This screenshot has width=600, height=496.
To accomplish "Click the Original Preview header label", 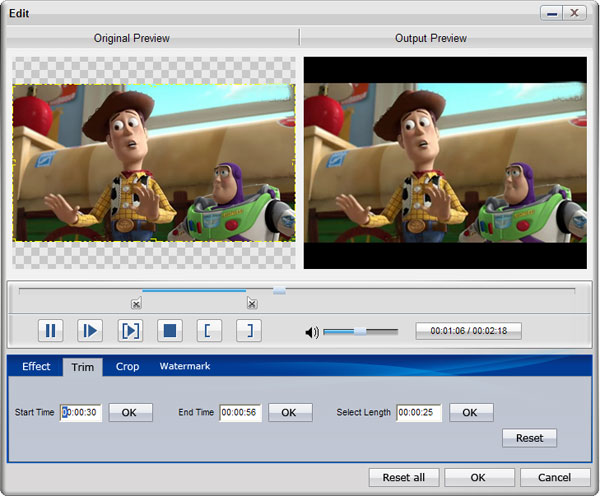I will 132,38.
